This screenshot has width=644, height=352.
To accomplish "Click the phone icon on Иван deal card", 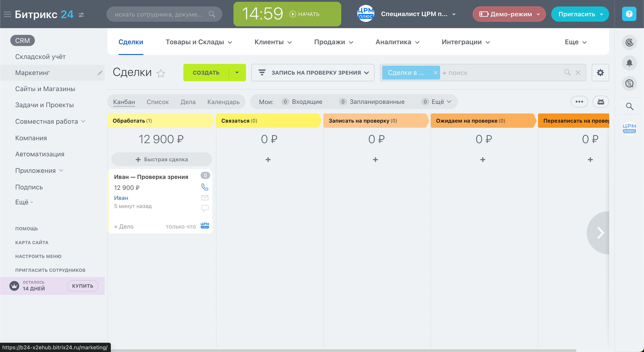I will click(x=205, y=187).
